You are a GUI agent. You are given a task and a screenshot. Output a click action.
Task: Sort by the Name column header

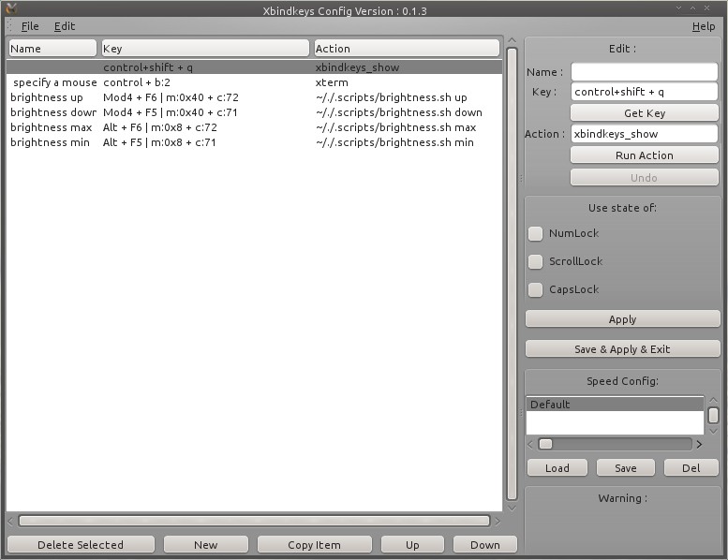point(52,49)
